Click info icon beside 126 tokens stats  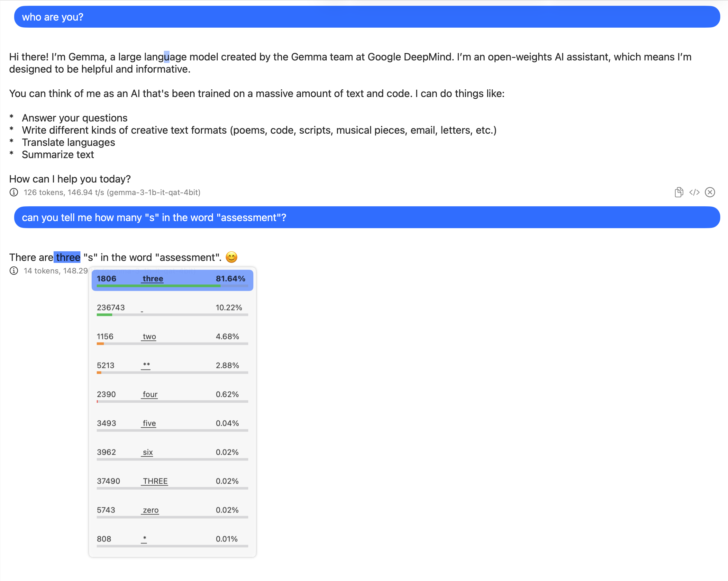pos(14,192)
